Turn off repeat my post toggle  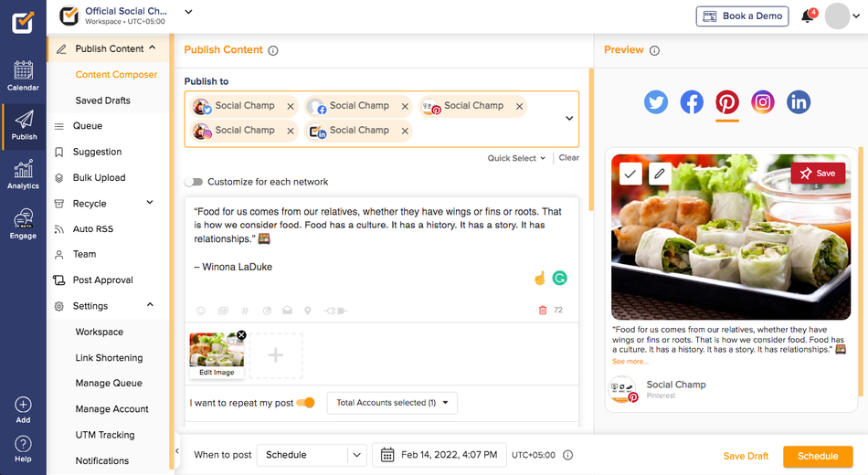(305, 403)
